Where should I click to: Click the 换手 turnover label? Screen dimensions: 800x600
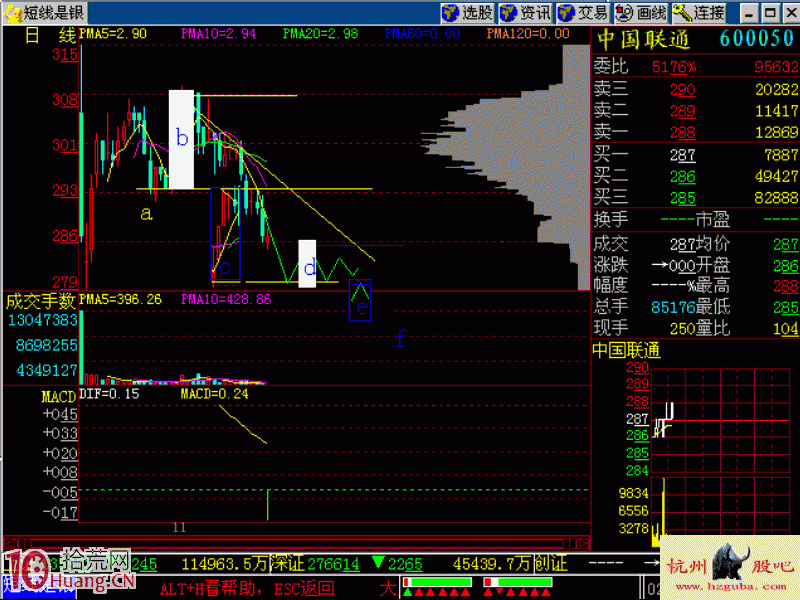tap(611, 220)
